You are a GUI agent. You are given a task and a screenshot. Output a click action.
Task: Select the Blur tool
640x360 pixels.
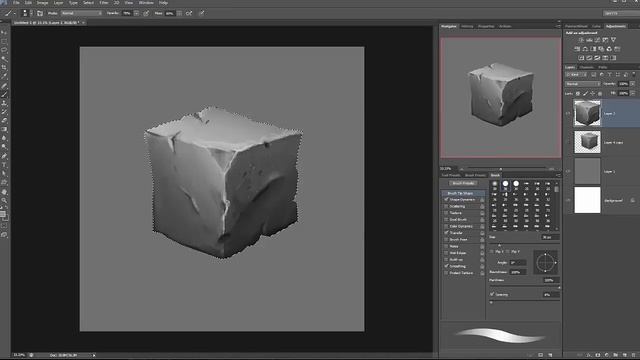point(4,138)
